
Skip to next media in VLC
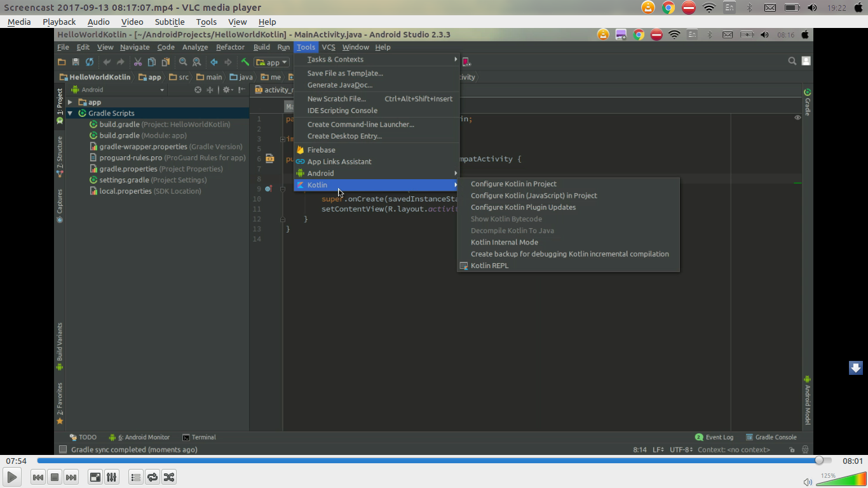click(71, 477)
